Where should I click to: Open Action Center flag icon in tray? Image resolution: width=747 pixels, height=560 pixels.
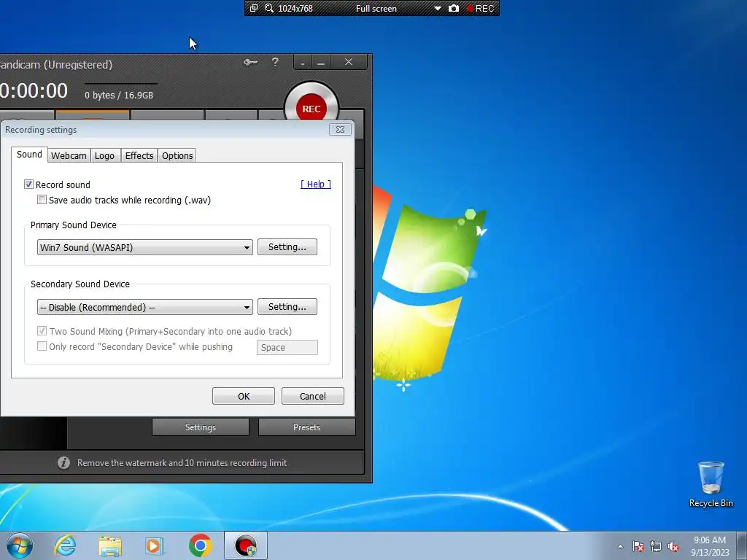pos(638,546)
